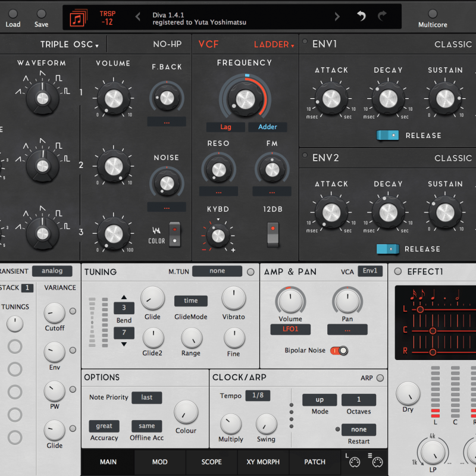Go to the previous preset arrow

[138, 17]
